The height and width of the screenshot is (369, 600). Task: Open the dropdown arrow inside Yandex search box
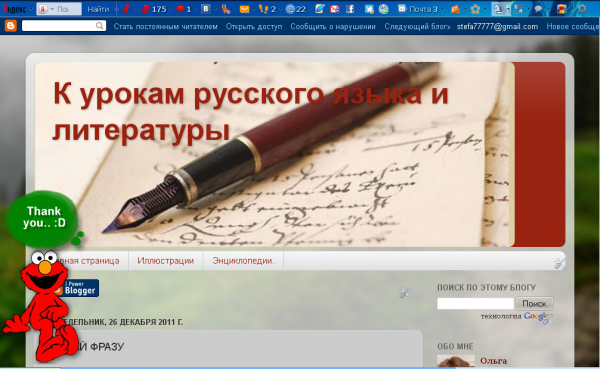coord(52,9)
